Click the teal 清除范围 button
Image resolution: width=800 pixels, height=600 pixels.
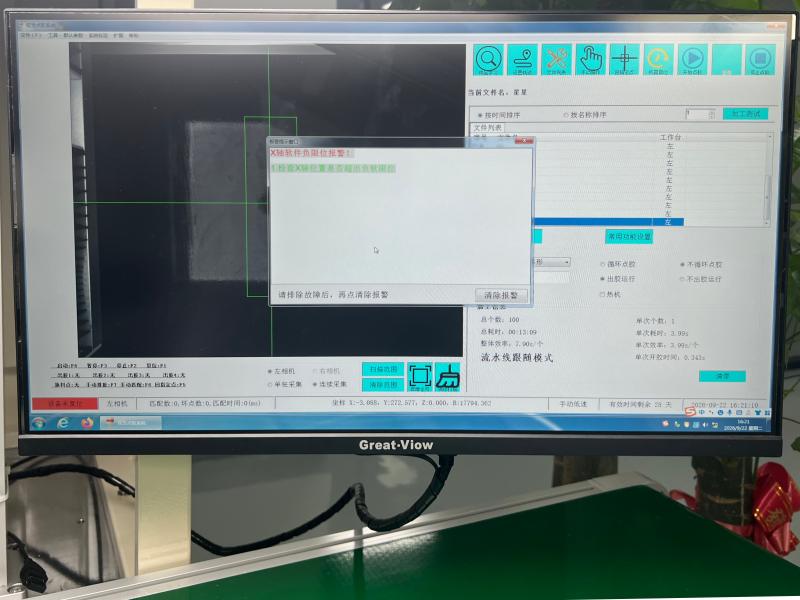click(x=383, y=384)
